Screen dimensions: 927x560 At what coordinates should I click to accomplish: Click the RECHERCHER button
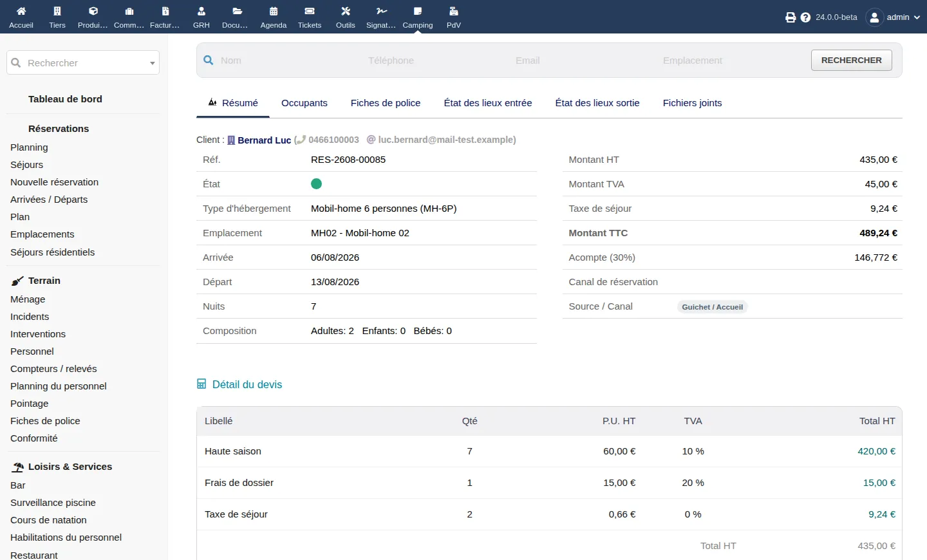point(852,60)
